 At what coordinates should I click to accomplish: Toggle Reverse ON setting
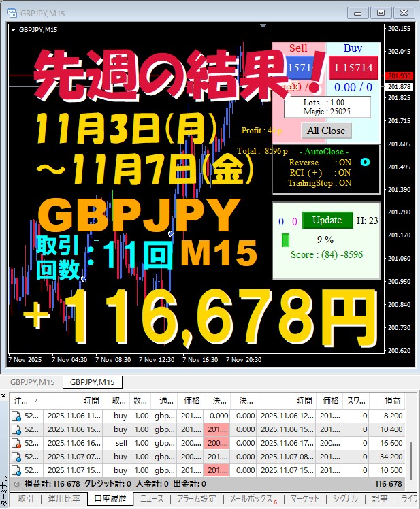click(x=320, y=163)
